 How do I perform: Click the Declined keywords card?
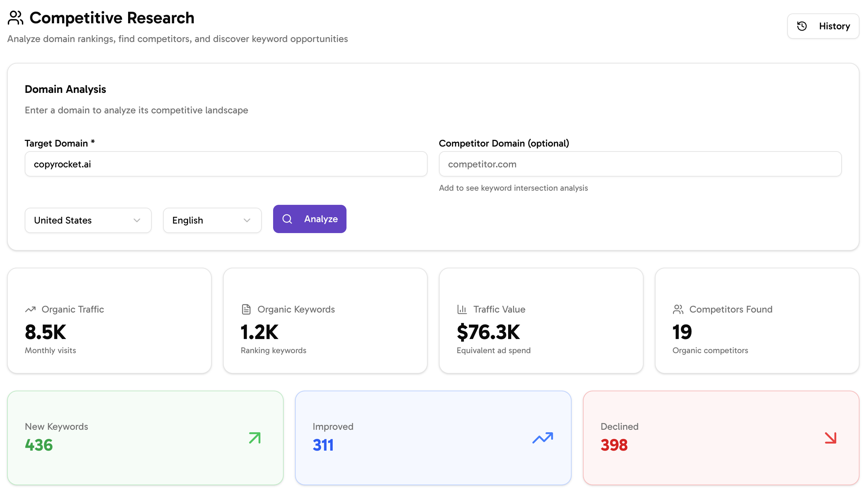pos(721,438)
